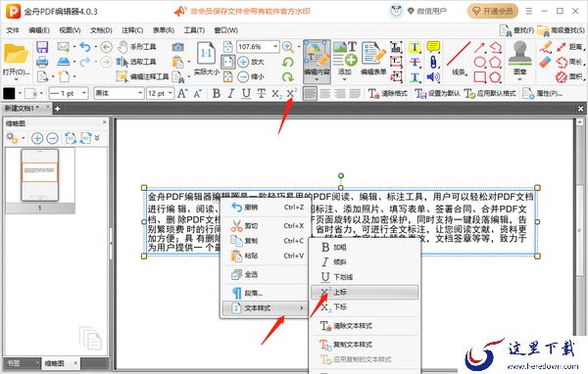This screenshot has width=588, height=374.
Task: Click the black text color swatch
Action: (x=9, y=93)
